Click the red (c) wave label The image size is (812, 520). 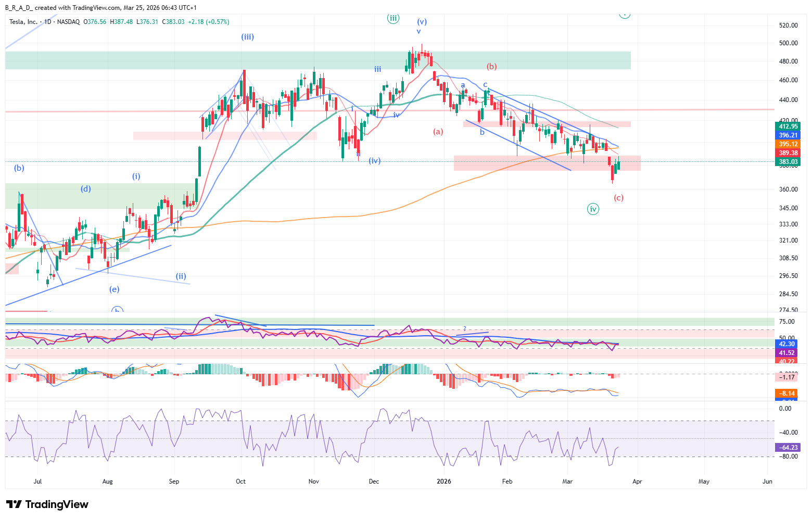[x=618, y=198]
